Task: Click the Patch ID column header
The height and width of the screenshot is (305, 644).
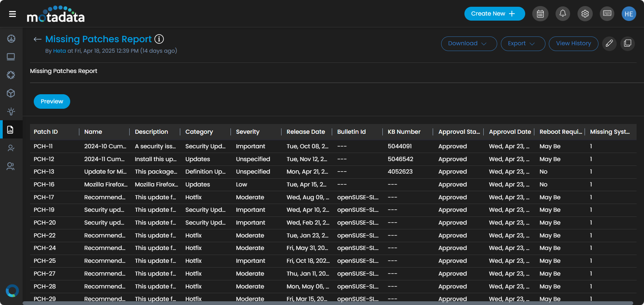Action: [46, 132]
